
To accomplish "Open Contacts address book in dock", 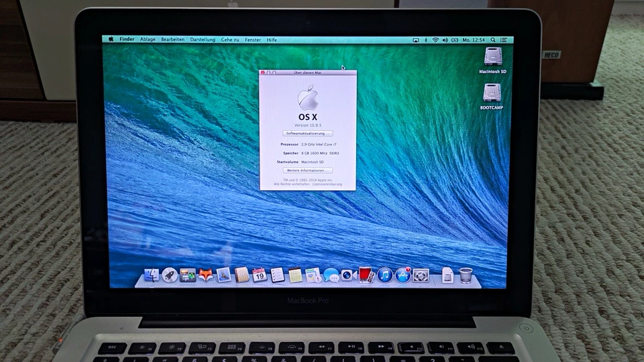I will 241,276.
